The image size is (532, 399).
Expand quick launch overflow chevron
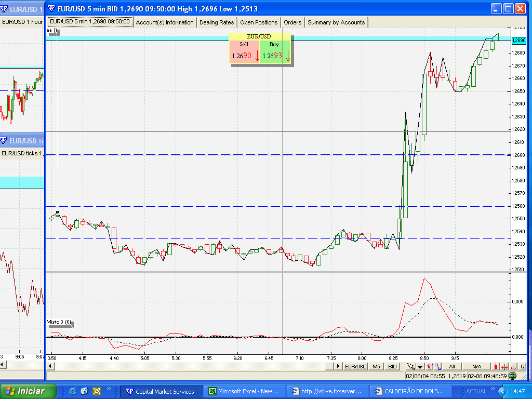point(109,389)
